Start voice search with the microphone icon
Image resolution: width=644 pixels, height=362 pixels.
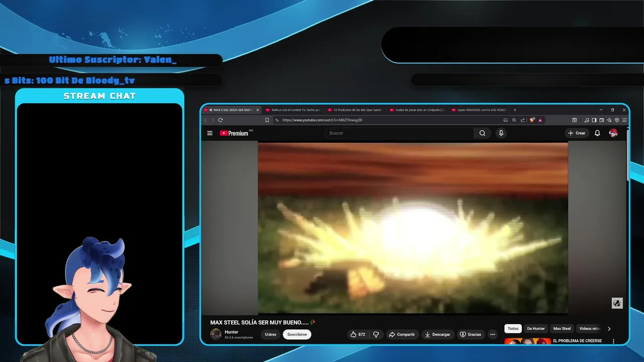pyautogui.click(x=501, y=133)
